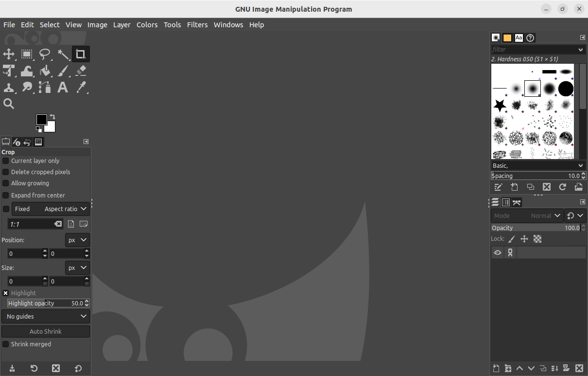Open the Basic brush tag dropdown
Image resolution: width=588 pixels, height=376 pixels.
[x=538, y=166]
